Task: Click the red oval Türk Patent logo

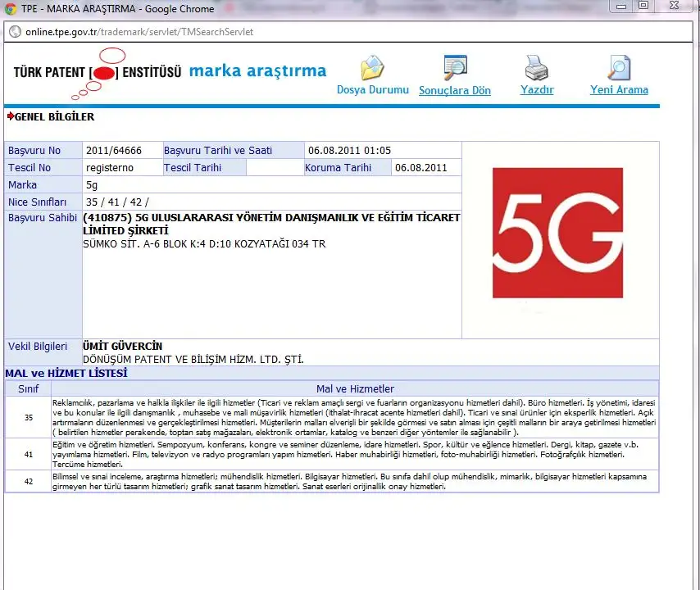Action: (104, 72)
